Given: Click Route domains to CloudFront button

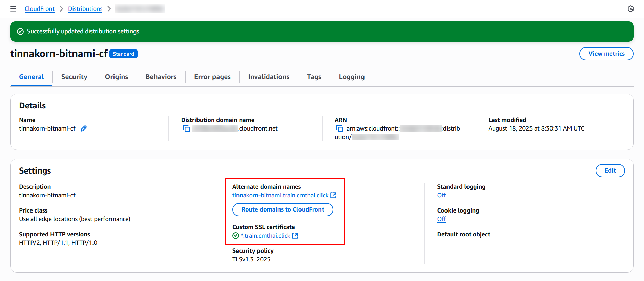Looking at the screenshot, I should tap(283, 209).
